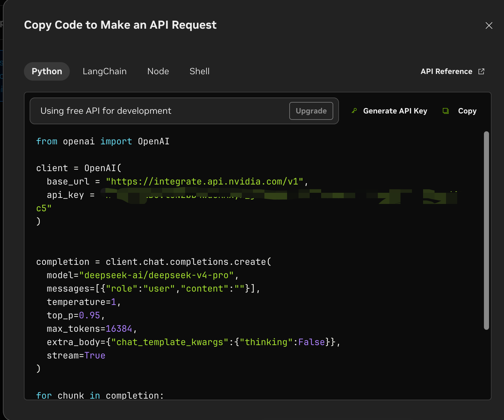Click the external link icon beside API Reference
The image size is (504, 420).
point(481,71)
